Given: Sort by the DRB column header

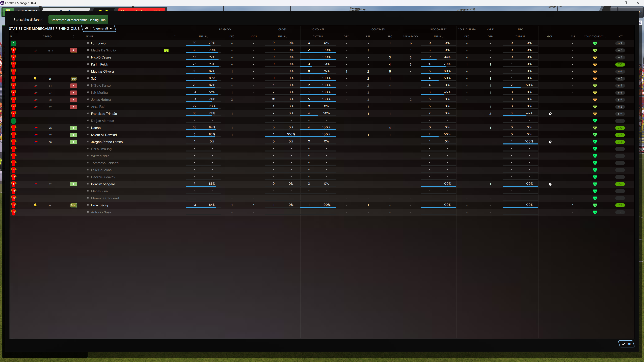Looking at the screenshot, I should coord(490,37).
